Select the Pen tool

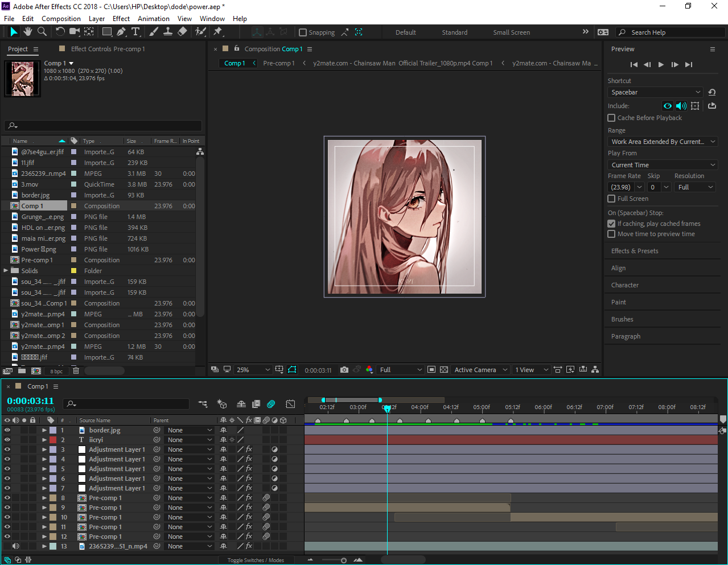[121, 32]
